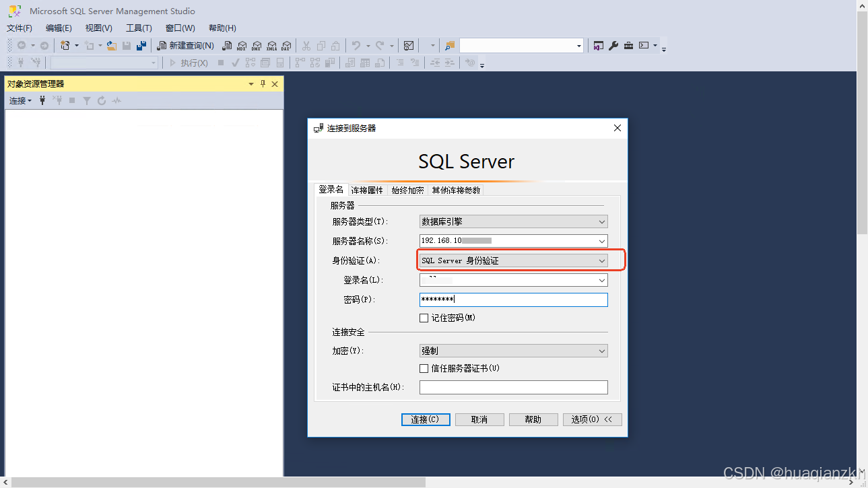Click the DAX query toolbar icon
This screenshot has height=488, width=868.
click(x=286, y=46)
